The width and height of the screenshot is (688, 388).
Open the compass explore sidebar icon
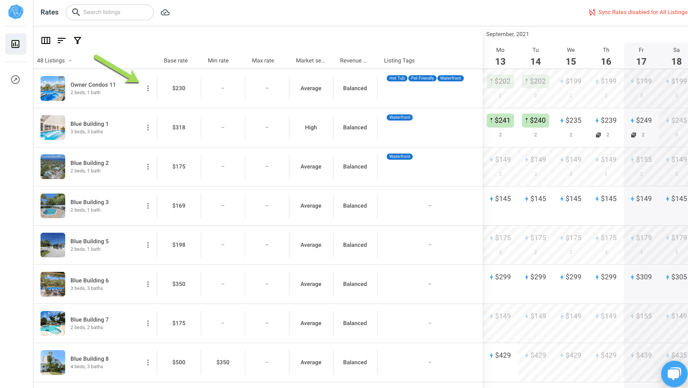click(x=15, y=79)
